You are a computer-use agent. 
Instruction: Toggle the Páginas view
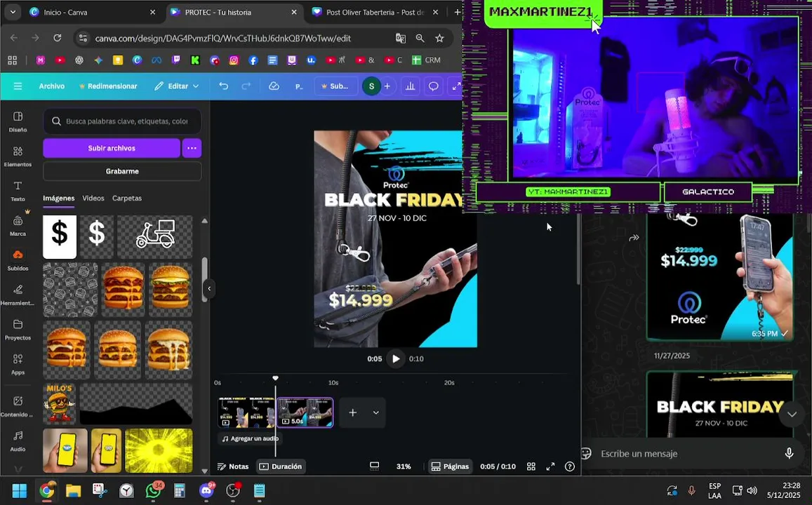click(450, 466)
